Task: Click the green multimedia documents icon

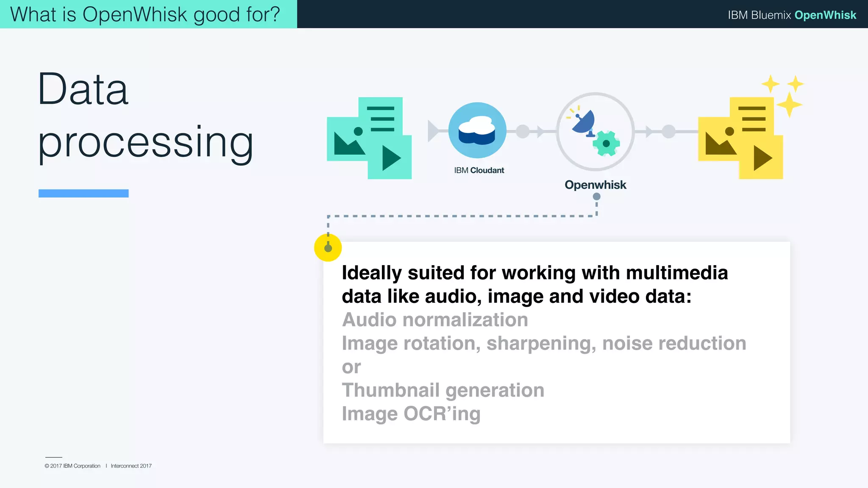Action: [369, 138]
